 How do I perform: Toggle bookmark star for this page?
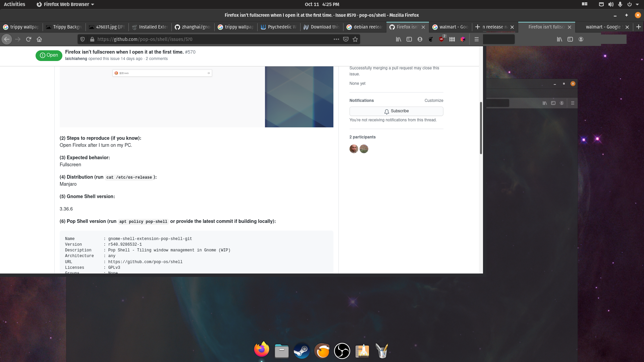(x=355, y=39)
